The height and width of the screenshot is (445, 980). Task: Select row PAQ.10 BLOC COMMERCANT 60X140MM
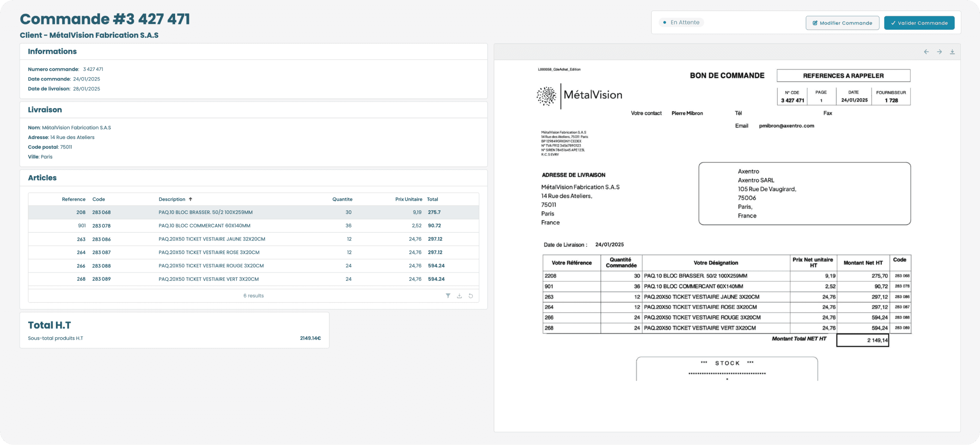coord(254,226)
